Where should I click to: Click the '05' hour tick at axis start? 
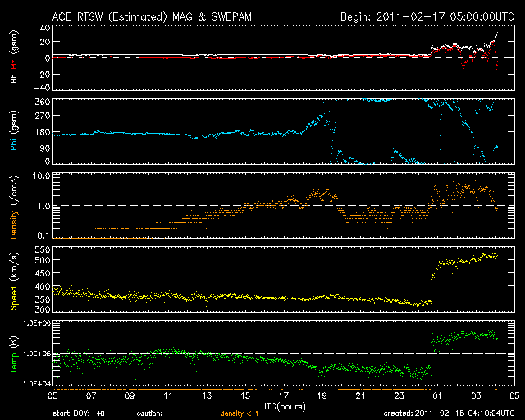(52, 395)
